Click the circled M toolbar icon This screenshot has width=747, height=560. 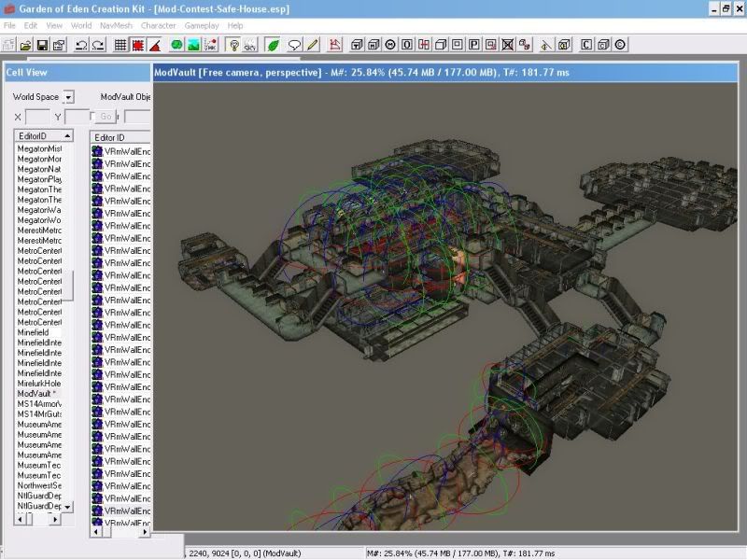pos(390,45)
